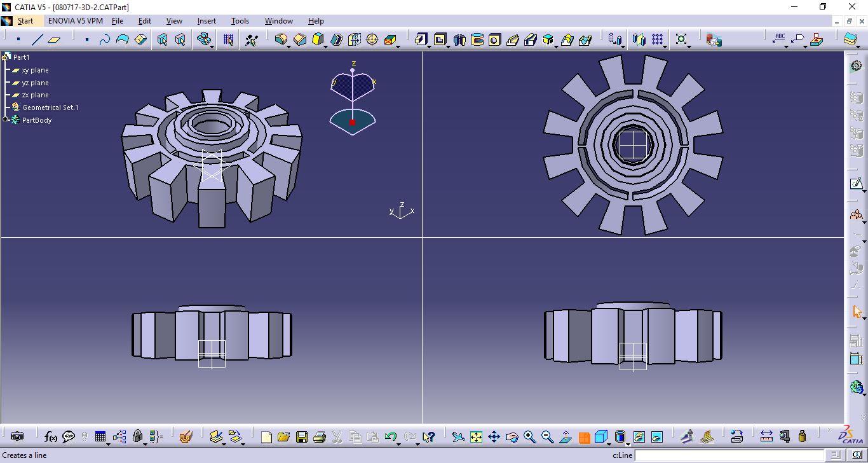Image resolution: width=868 pixels, height=463 pixels.
Task: Click the Fit All In icon
Action: click(477, 437)
